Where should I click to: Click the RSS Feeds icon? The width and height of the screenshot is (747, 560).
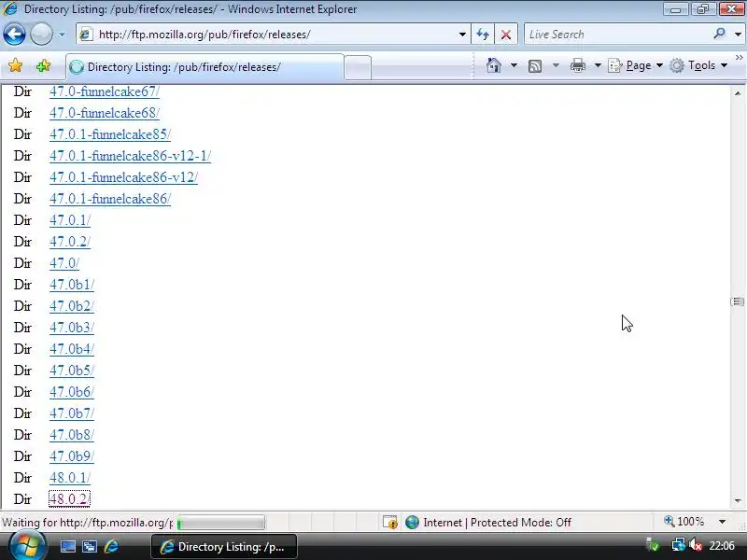click(535, 65)
